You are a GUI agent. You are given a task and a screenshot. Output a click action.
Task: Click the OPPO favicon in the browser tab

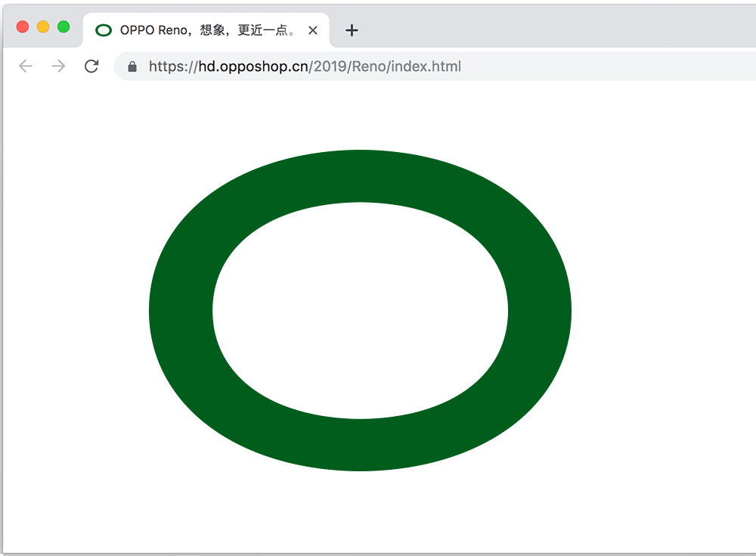(102, 30)
